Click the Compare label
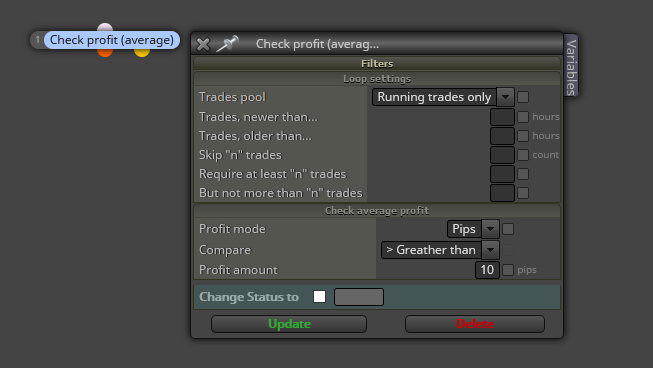 225,250
